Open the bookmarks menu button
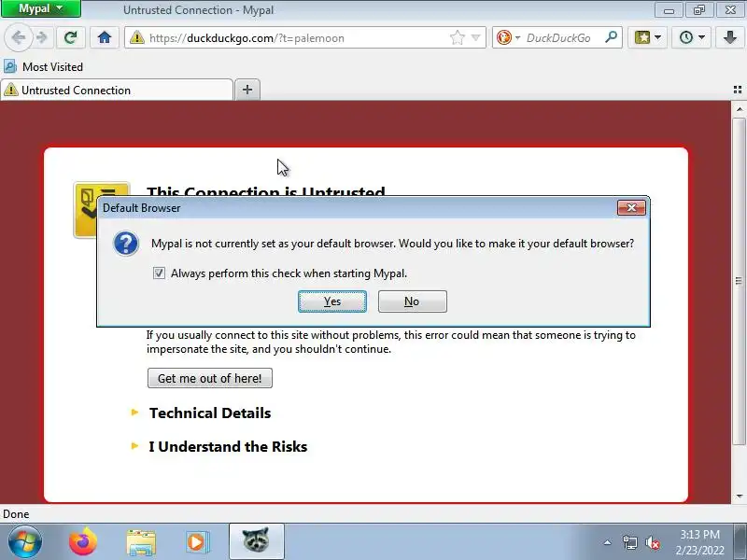The height and width of the screenshot is (560, 747). (x=647, y=37)
